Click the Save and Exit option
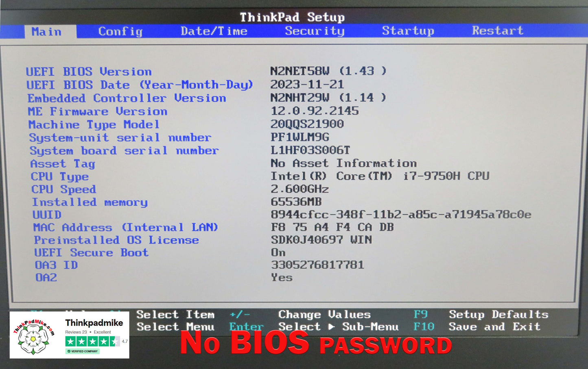Screen dimensions: 588x369 point(495,327)
